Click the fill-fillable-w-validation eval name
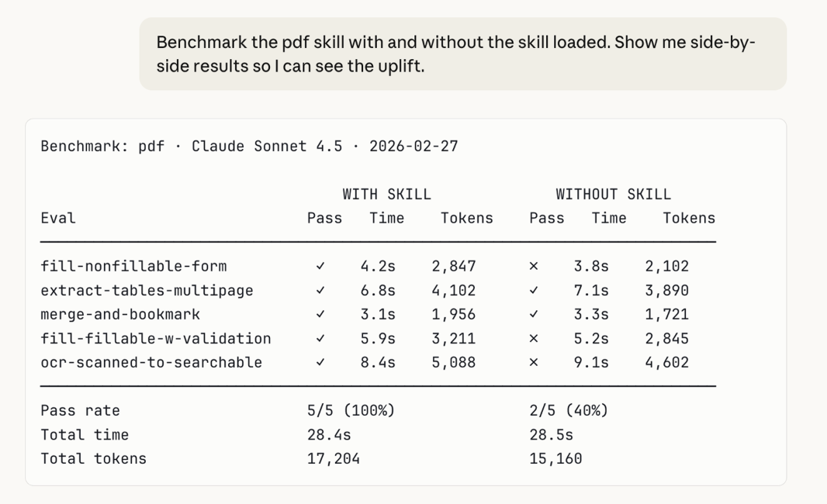Screen dimensions: 827x504 (156, 339)
